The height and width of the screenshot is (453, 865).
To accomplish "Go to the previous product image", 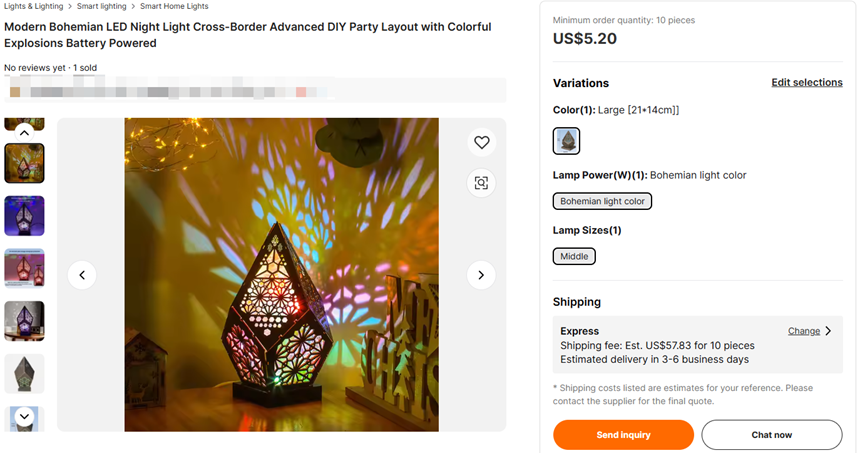I will (82, 275).
